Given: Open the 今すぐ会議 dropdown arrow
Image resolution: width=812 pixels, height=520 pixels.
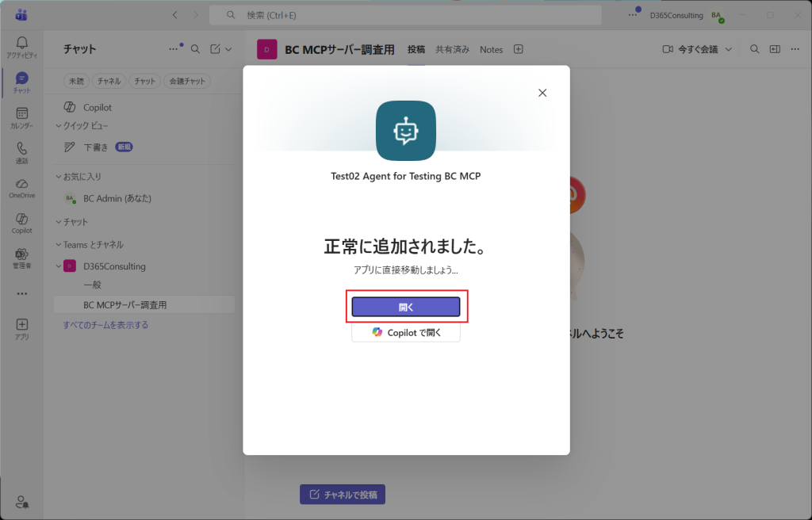Looking at the screenshot, I should (729, 49).
